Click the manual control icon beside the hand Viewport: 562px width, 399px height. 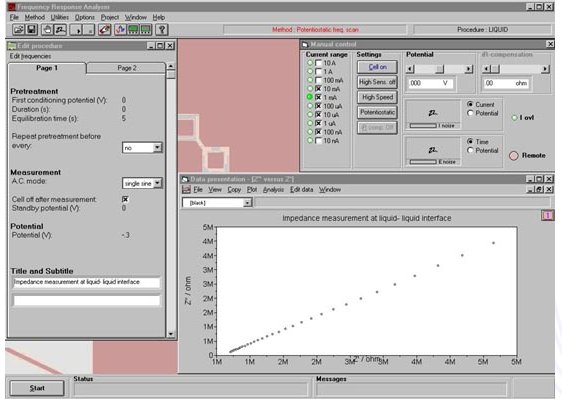(61, 30)
